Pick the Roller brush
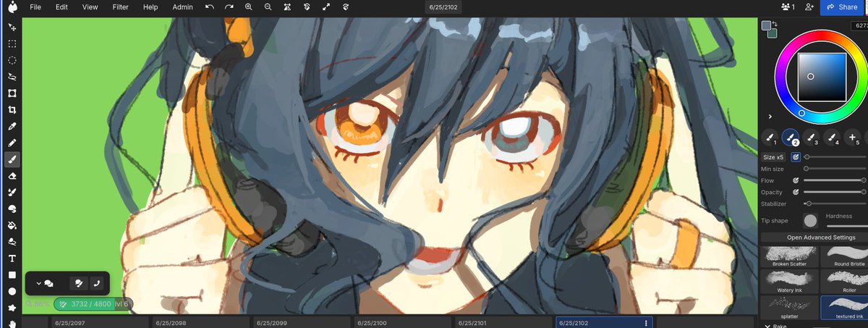The height and width of the screenshot is (328, 868). tap(845, 282)
